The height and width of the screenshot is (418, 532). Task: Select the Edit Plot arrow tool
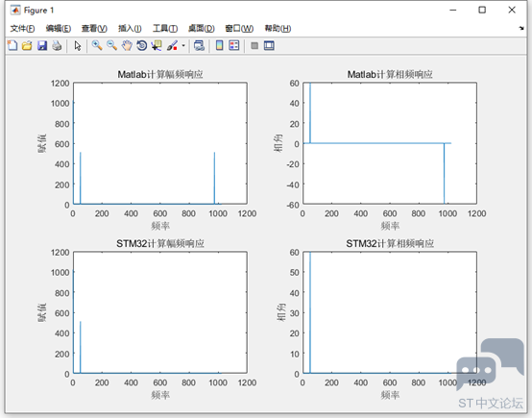pos(78,45)
